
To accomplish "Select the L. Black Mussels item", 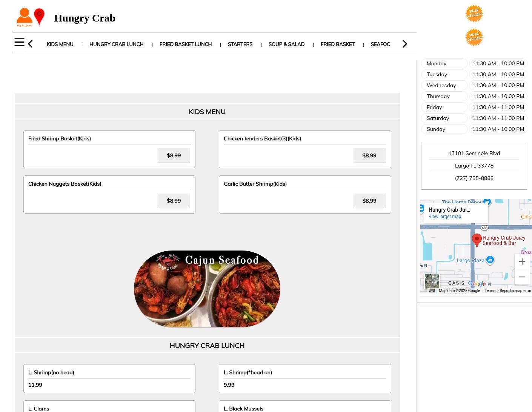I will tap(305, 407).
